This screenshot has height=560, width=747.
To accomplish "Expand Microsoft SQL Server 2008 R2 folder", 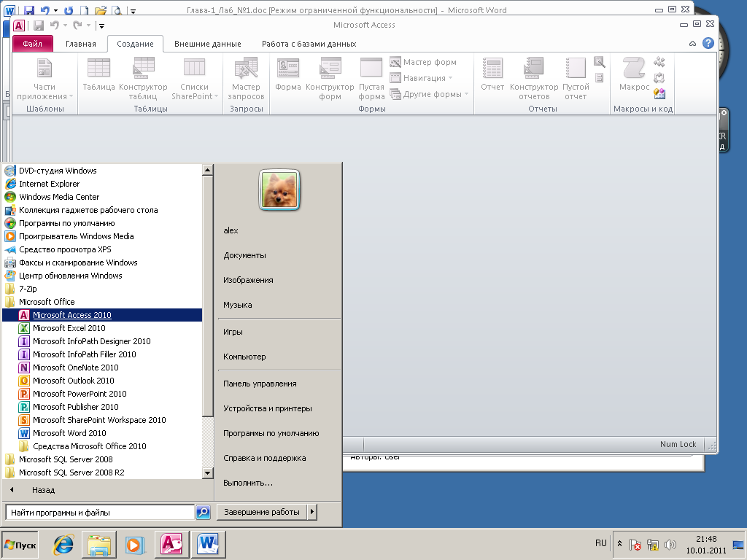I will pyautogui.click(x=71, y=472).
